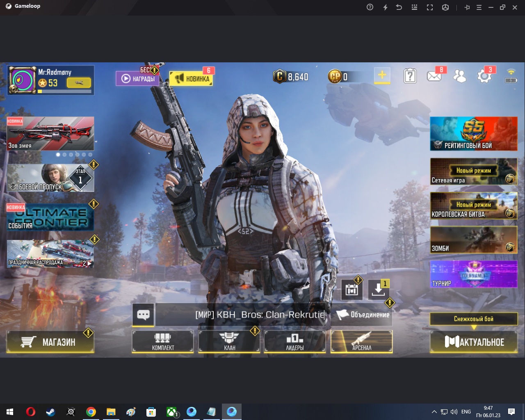Click the XP progress bar under player name
Screen dimensions: 525x420
point(64,91)
